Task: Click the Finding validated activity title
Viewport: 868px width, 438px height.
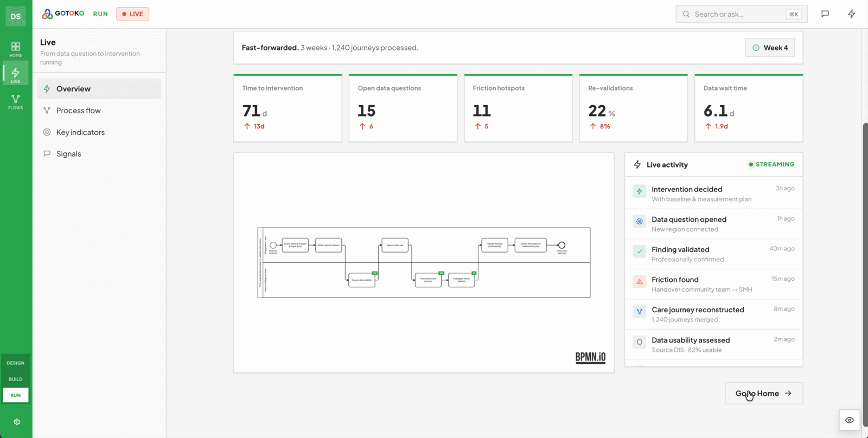Action: 680,249
